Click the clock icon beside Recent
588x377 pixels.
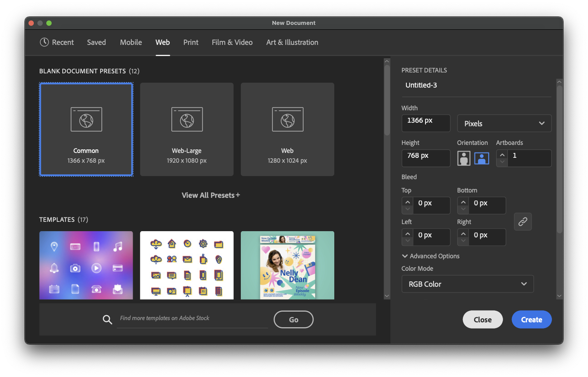[44, 42]
